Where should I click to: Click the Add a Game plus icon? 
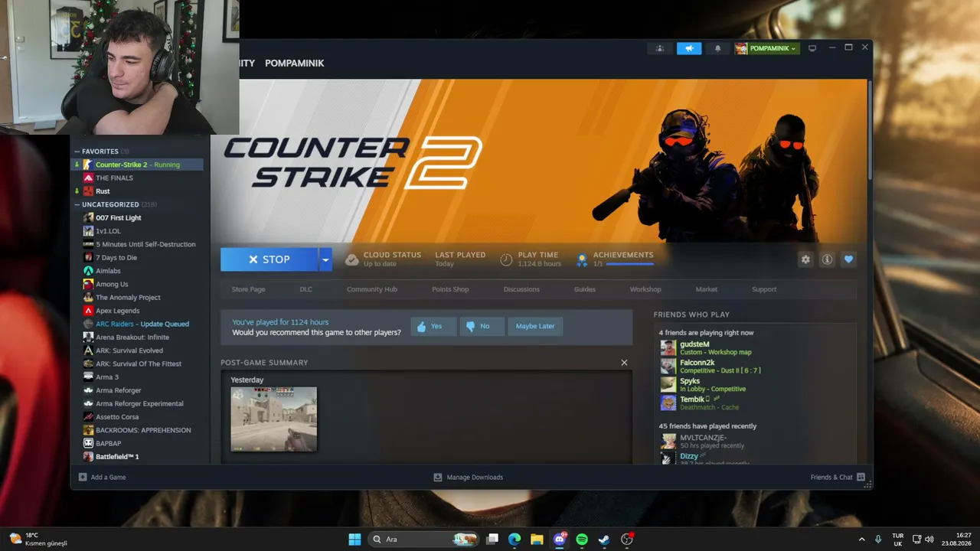(x=83, y=477)
